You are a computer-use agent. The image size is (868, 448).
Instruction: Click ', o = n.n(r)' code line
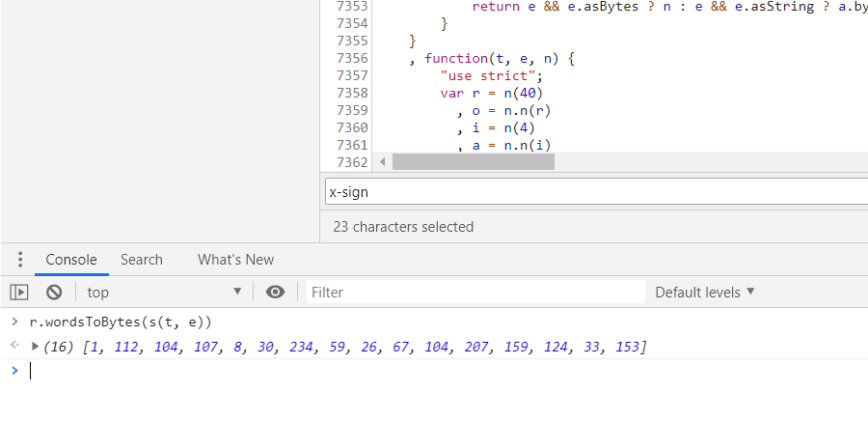(503, 110)
